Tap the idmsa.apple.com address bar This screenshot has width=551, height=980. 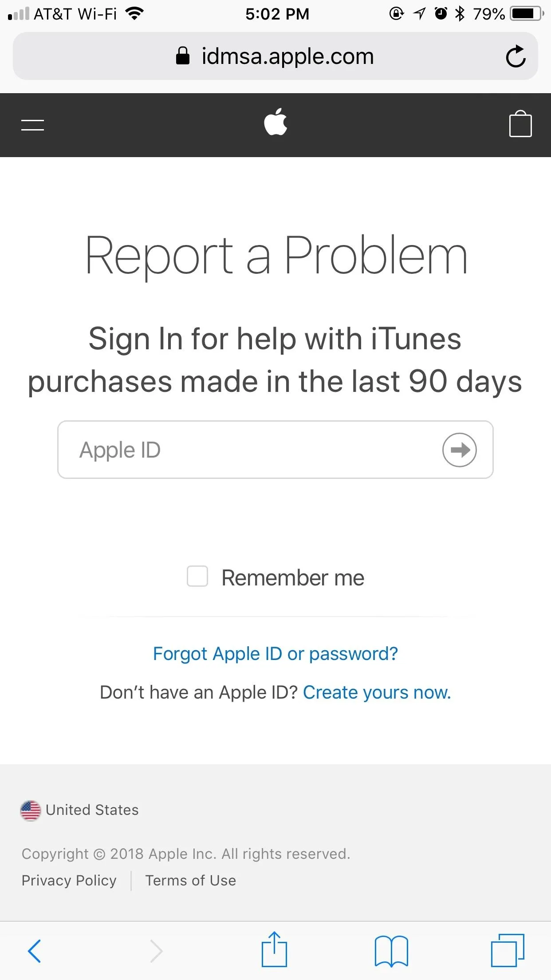[x=287, y=56]
